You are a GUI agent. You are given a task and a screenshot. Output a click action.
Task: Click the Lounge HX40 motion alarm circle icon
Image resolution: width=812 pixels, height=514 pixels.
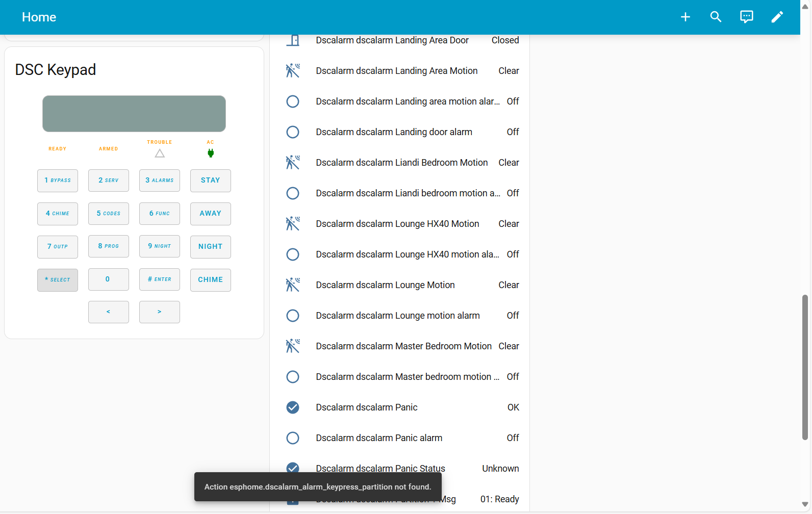[x=293, y=254]
